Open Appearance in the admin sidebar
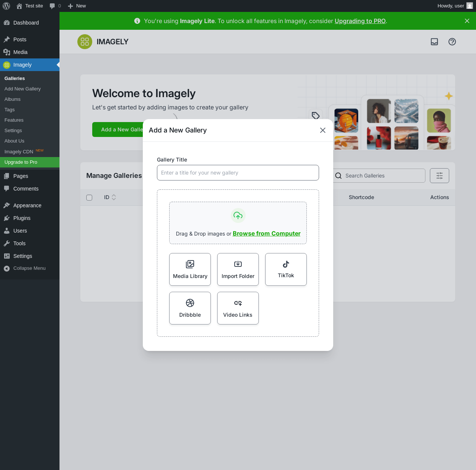This screenshot has width=476, height=470. [x=30, y=205]
